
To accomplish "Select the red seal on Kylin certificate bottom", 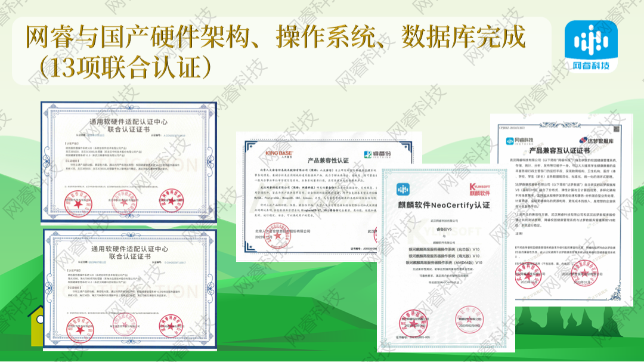I will 412,321.
